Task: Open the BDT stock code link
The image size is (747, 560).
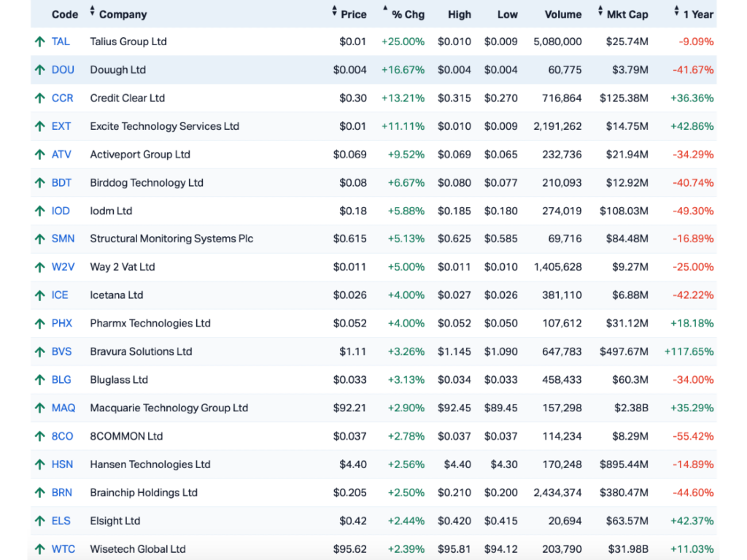Action: 61,183
